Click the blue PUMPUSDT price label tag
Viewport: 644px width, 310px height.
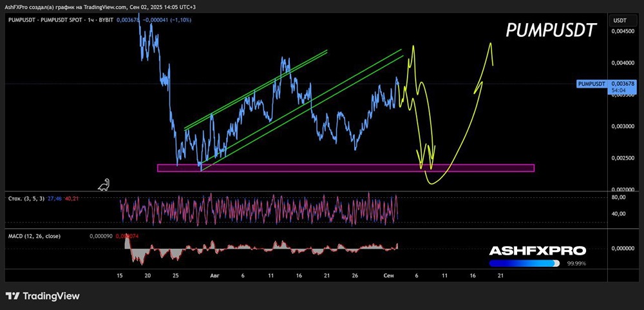point(592,84)
